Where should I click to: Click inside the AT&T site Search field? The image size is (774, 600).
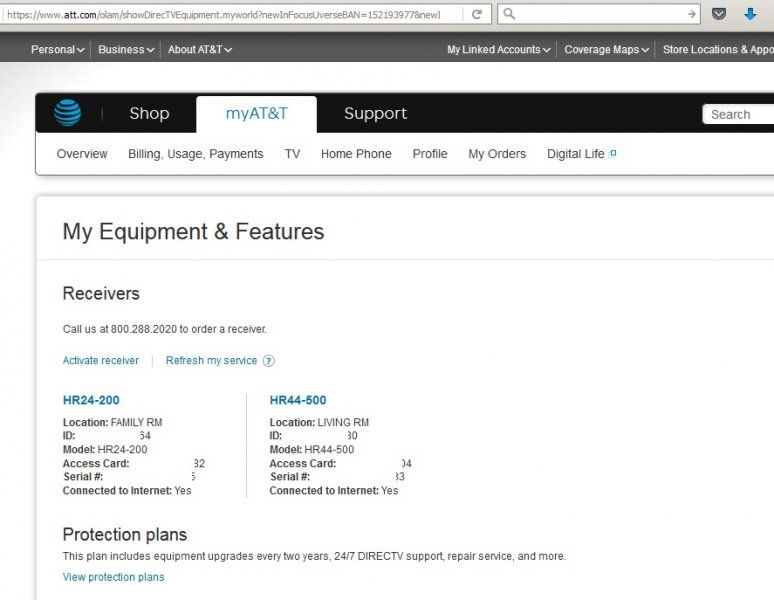(740, 115)
